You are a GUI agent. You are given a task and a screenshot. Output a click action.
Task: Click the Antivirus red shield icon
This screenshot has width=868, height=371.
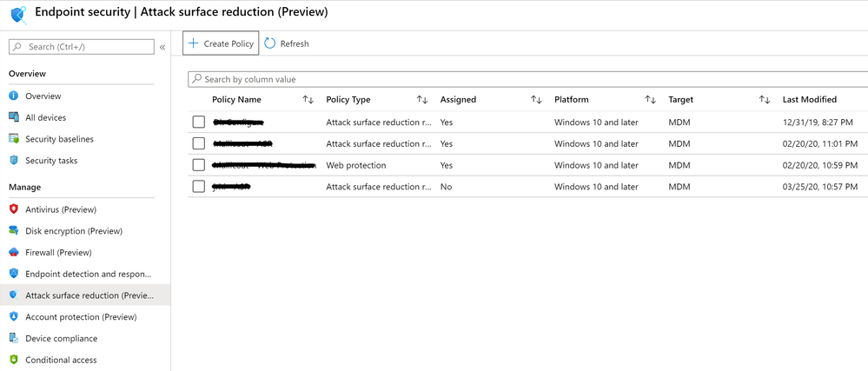14,209
